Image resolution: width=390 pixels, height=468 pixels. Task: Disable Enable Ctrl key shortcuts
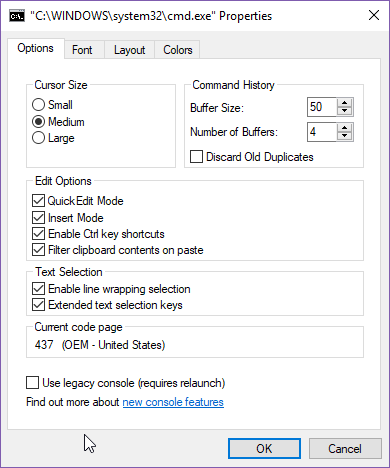coord(38,234)
